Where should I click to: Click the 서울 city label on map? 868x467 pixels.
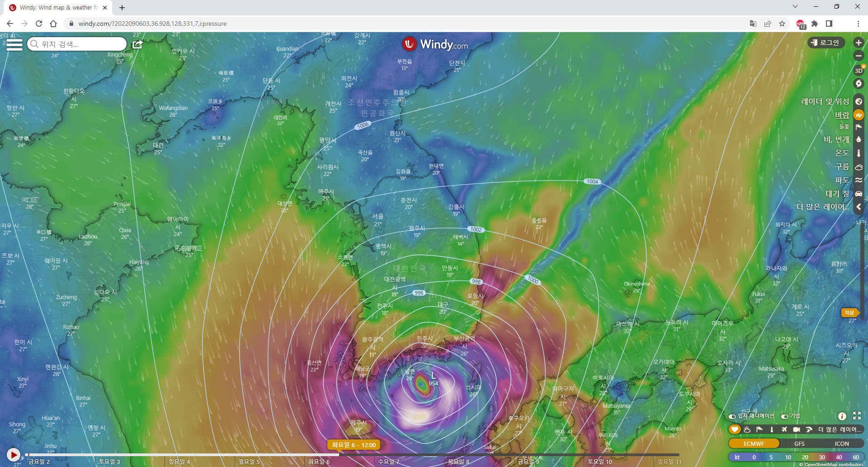click(378, 216)
